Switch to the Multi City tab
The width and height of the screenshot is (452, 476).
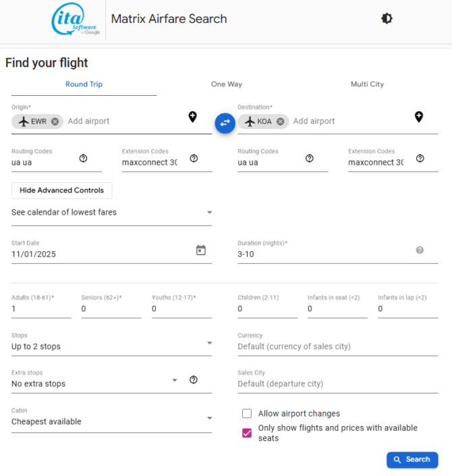(367, 84)
